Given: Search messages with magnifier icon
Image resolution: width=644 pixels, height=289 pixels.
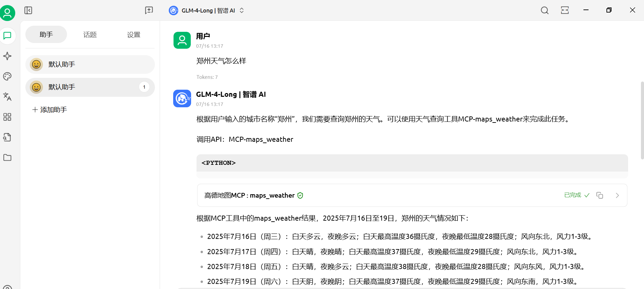Looking at the screenshot, I should (x=545, y=10).
